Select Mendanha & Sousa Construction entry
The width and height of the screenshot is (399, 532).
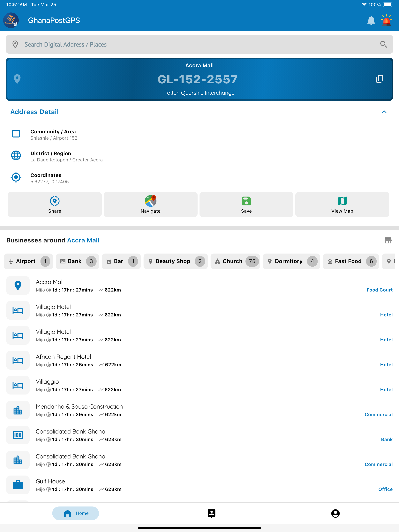199,410
